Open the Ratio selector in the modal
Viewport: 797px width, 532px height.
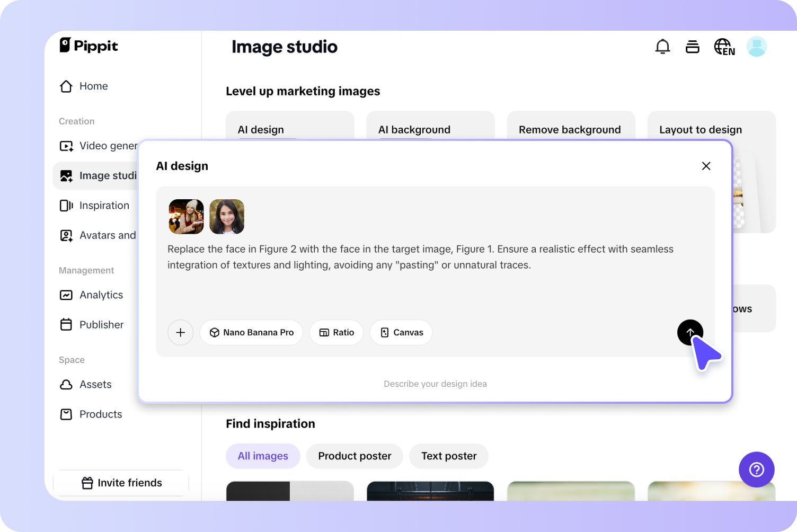336,332
